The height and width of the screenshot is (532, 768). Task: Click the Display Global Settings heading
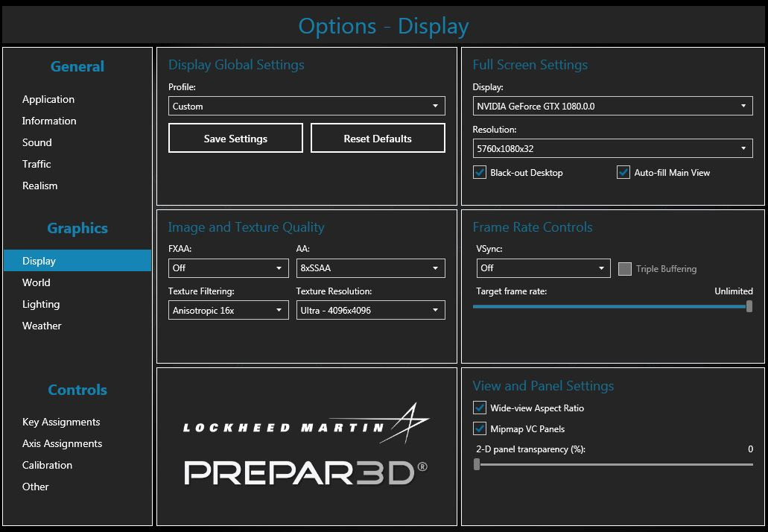point(236,65)
